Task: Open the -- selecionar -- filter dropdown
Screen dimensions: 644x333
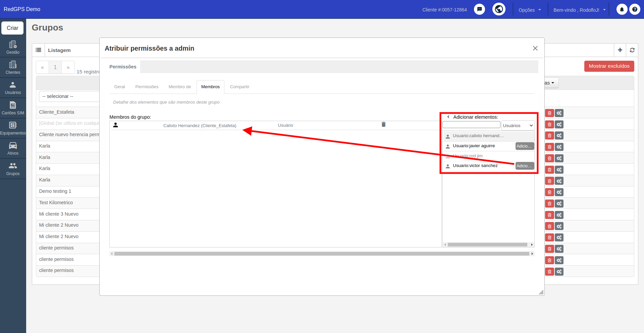Action: pyautogui.click(x=69, y=96)
